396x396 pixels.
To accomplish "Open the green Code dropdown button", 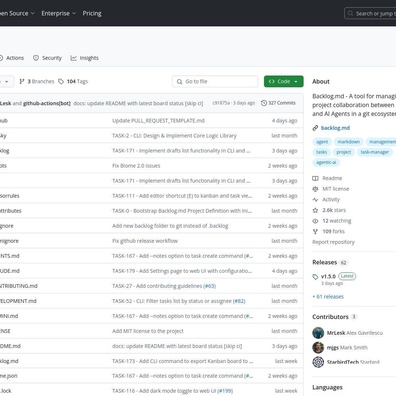I will click(284, 81).
